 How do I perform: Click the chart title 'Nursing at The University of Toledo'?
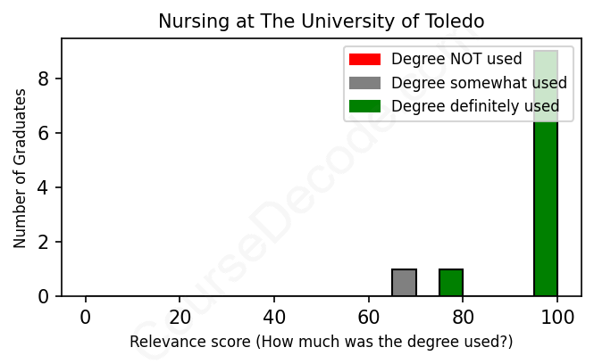pyautogui.click(x=322, y=21)
